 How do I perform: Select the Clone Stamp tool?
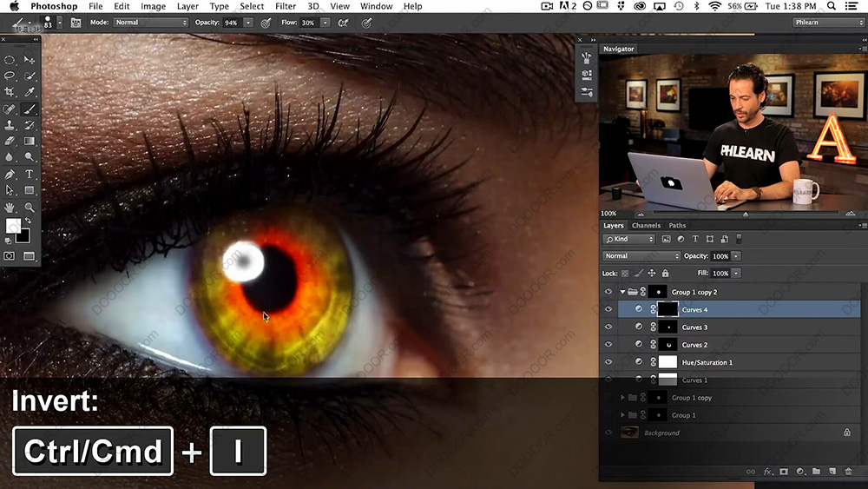(10, 125)
